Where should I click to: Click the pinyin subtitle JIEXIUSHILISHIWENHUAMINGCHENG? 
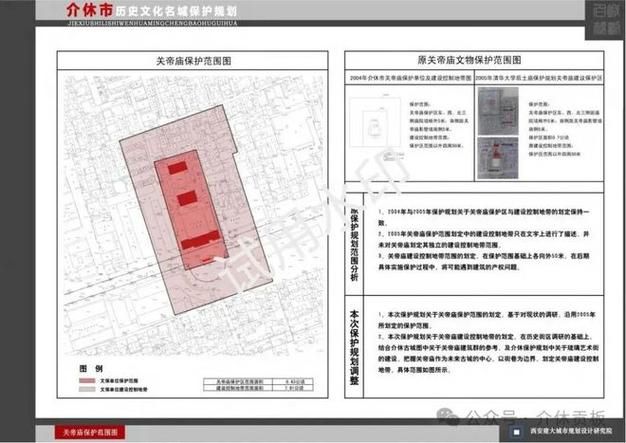pos(153,23)
